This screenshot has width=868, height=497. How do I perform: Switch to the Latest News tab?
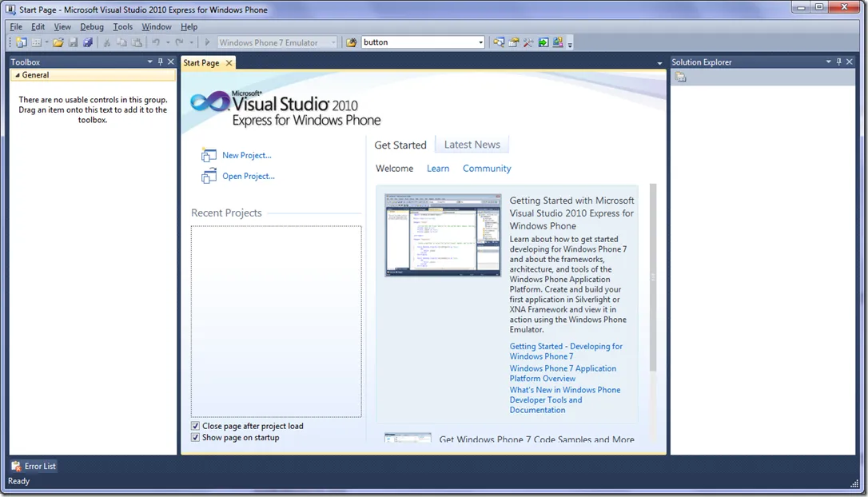(472, 145)
